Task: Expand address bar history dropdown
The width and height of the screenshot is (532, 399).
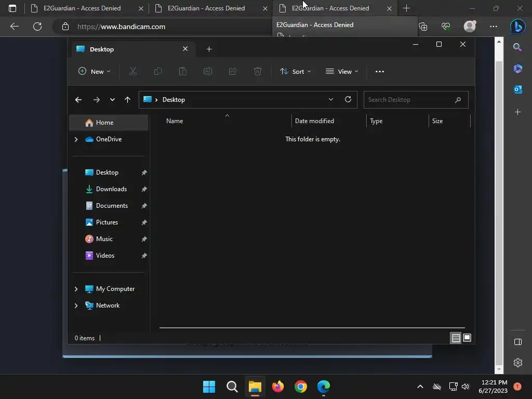Action: pyautogui.click(x=331, y=99)
